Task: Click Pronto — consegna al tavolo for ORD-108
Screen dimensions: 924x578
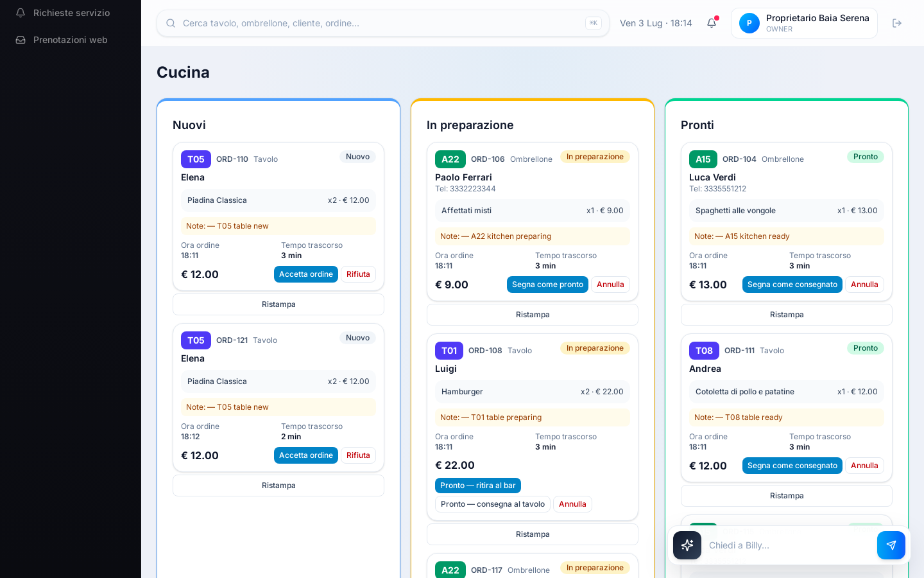Action: pyautogui.click(x=493, y=504)
